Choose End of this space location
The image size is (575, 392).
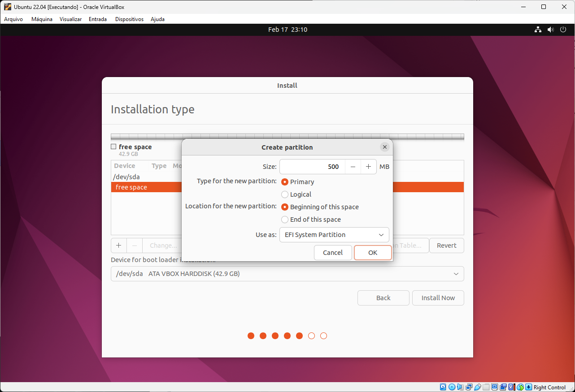point(285,220)
